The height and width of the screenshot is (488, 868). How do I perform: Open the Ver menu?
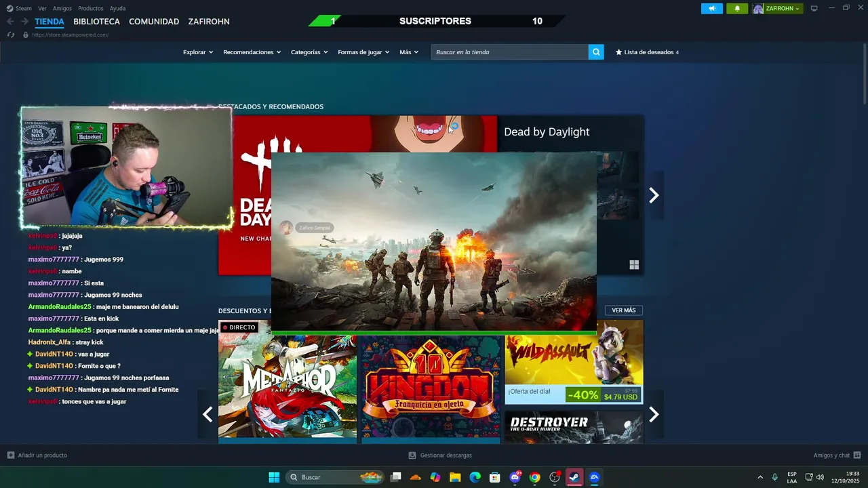(x=43, y=8)
